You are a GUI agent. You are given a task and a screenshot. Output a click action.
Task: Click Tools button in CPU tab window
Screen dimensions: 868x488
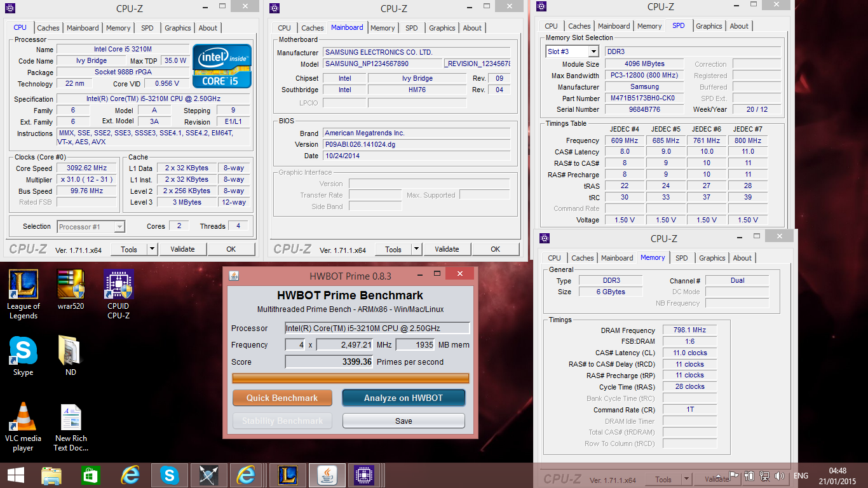(x=129, y=249)
